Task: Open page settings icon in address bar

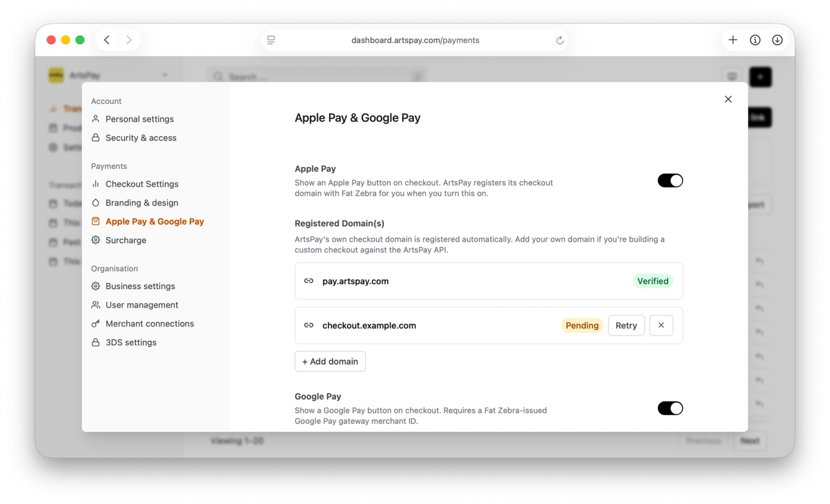Action: pyautogui.click(x=271, y=40)
